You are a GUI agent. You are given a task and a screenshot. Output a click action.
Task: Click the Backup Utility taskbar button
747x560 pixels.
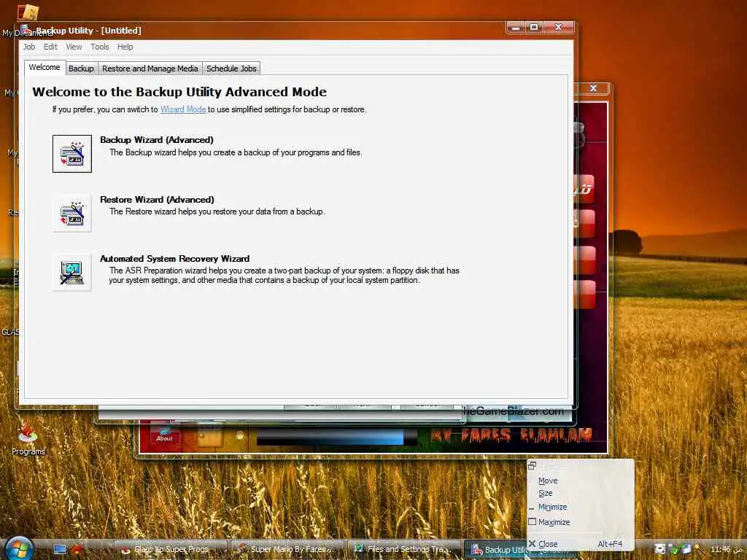click(x=498, y=550)
